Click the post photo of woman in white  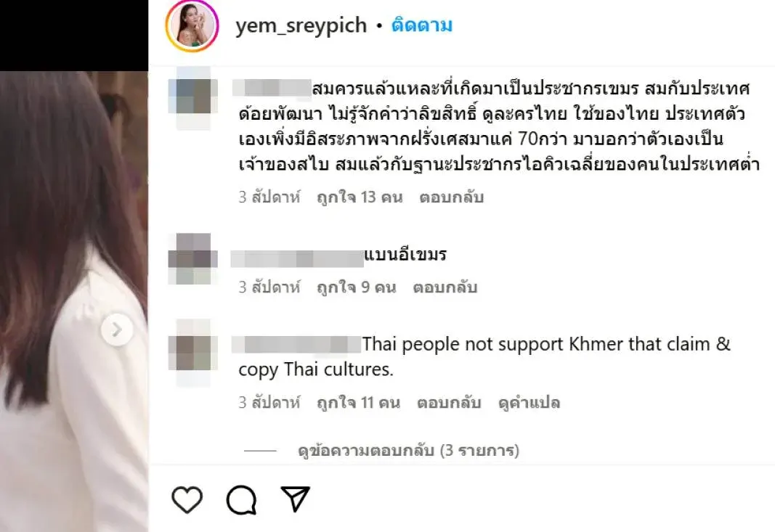(x=74, y=301)
